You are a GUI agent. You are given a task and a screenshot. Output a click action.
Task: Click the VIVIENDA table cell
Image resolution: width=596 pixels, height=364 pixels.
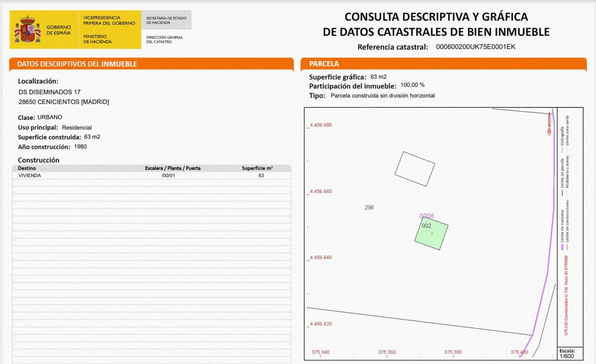[30, 175]
